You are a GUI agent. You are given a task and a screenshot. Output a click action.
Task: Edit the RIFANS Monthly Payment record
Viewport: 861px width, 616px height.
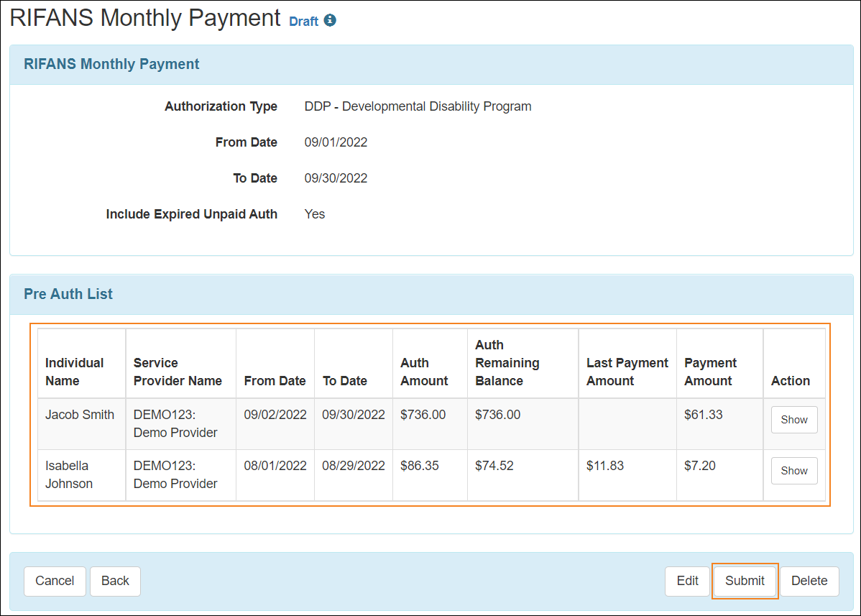coord(687,581)
